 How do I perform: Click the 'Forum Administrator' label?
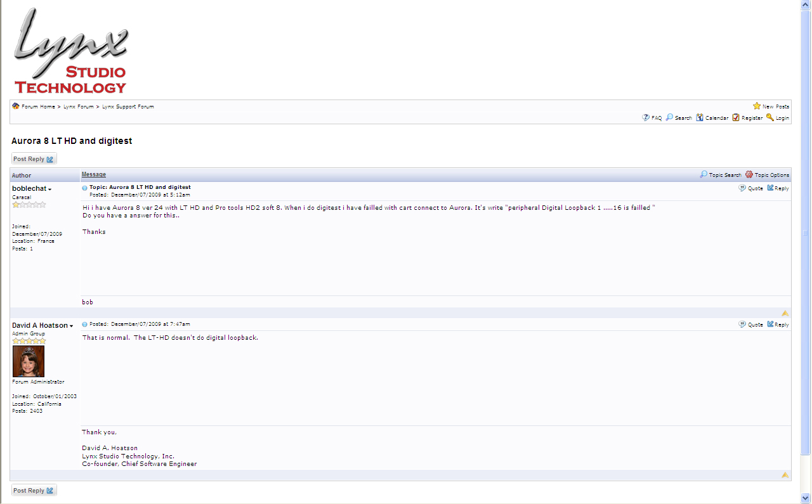click(x=38, y=382)
